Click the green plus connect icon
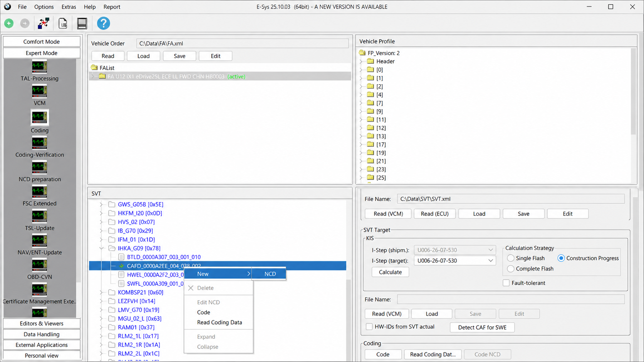Image resolution: width=644 pixels, height=362 pixels. click(x=9, y=23)
